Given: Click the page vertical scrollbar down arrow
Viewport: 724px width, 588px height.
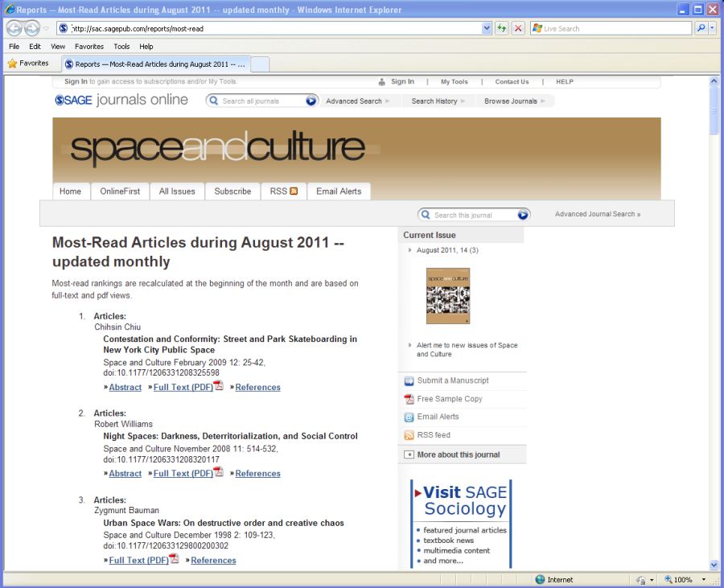Looking at the screenshot, I should [714, 565].
